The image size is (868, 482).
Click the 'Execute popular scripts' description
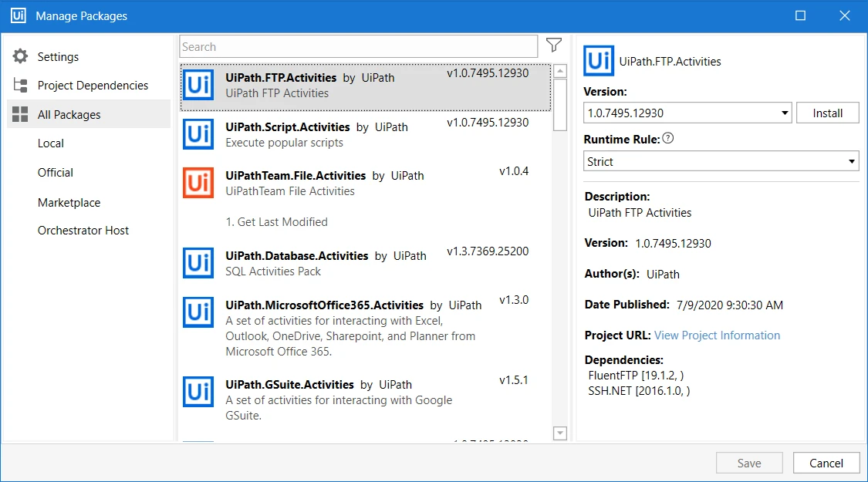[x=284, y=143]
